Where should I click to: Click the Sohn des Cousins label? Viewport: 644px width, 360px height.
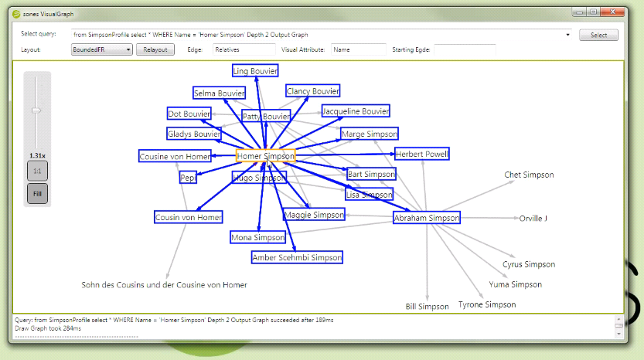tap(164, 284)
